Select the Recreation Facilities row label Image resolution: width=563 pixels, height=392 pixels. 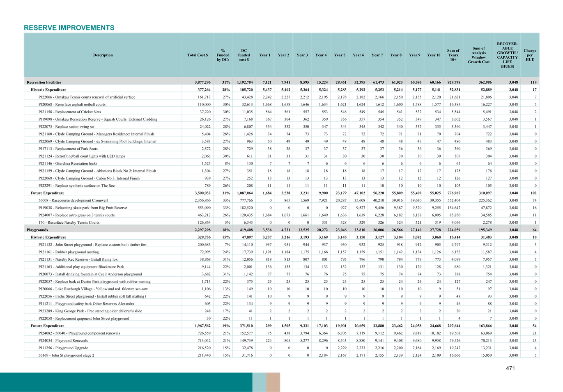44,82
